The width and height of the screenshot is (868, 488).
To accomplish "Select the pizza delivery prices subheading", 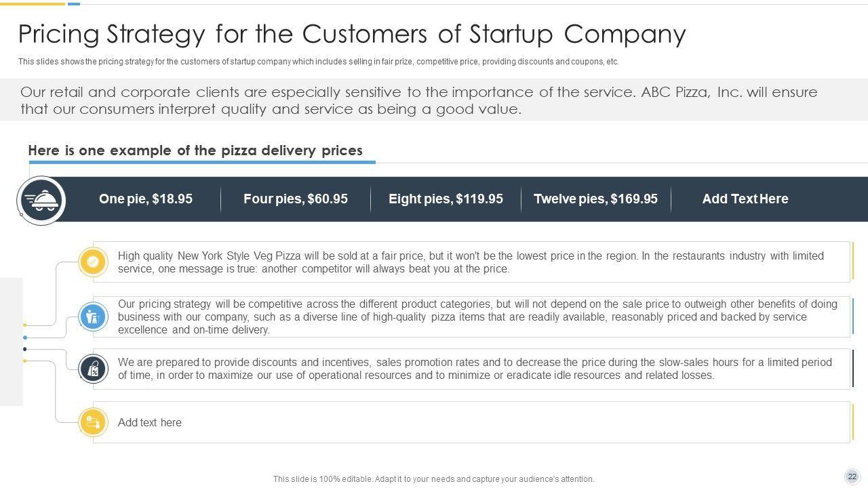I will pos(195,150).
